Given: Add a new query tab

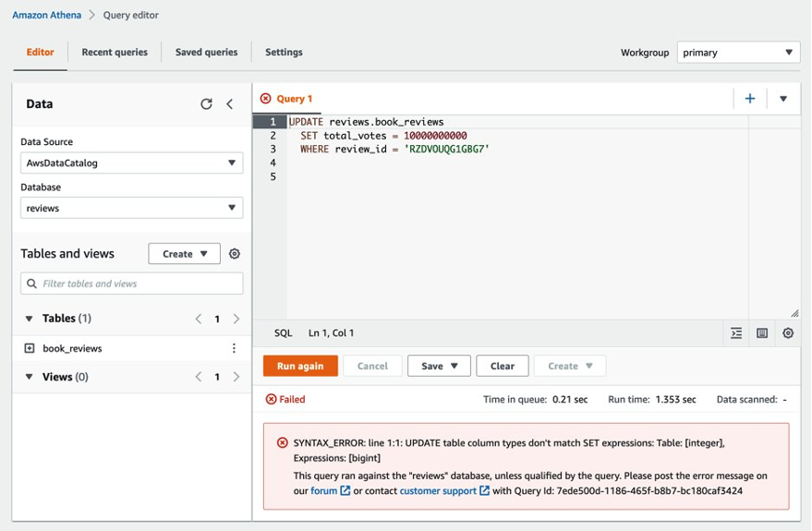Looking at the screenshot, I should coord(750,98).
